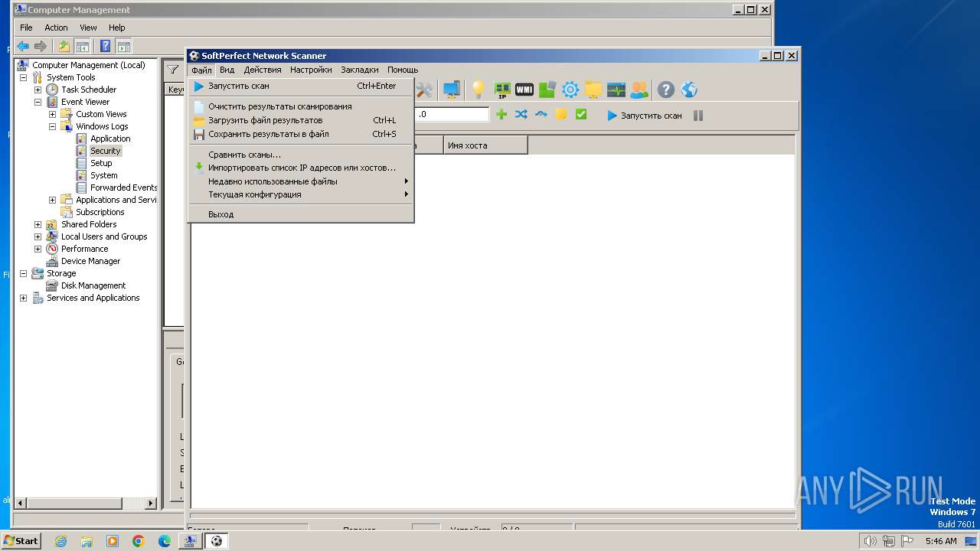Open the options wrench-and-screwdriver icon
The height and width of the screenshot is (551, 980).
pos(424,90)
